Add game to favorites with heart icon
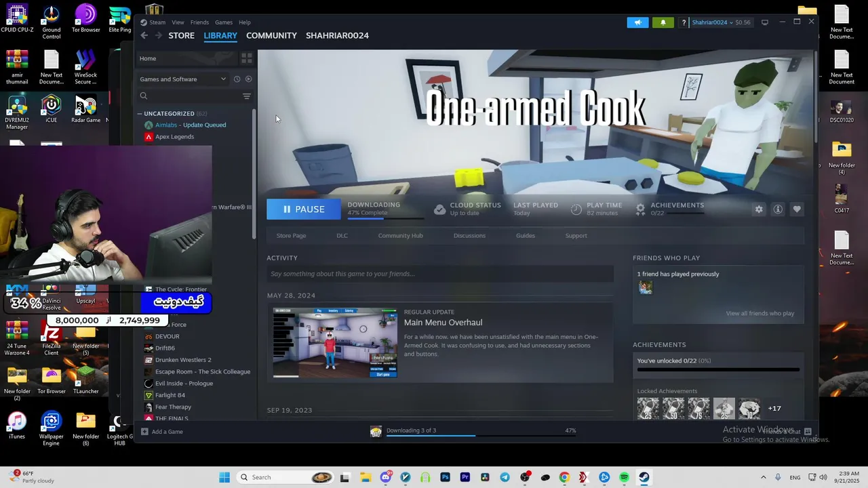This screenshot has height=488, width=868. 797,209
